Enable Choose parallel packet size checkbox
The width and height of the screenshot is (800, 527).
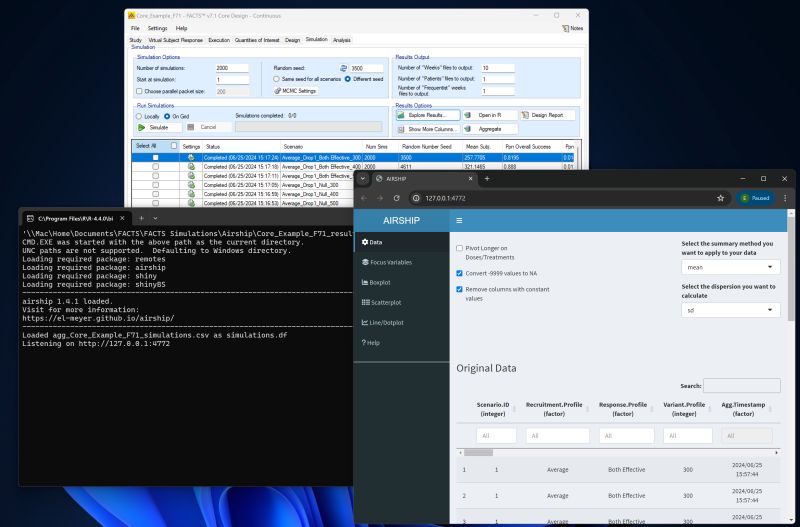[139, 91]
